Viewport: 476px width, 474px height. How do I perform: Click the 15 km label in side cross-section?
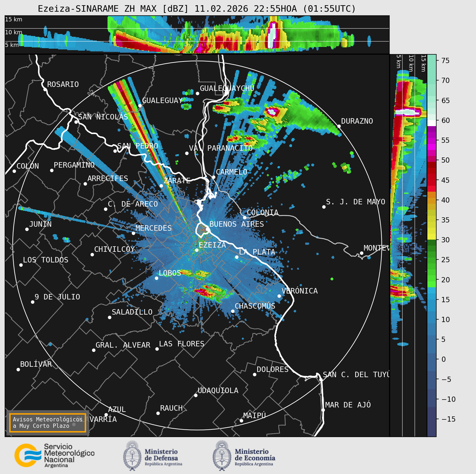click(x=424, y=63)
